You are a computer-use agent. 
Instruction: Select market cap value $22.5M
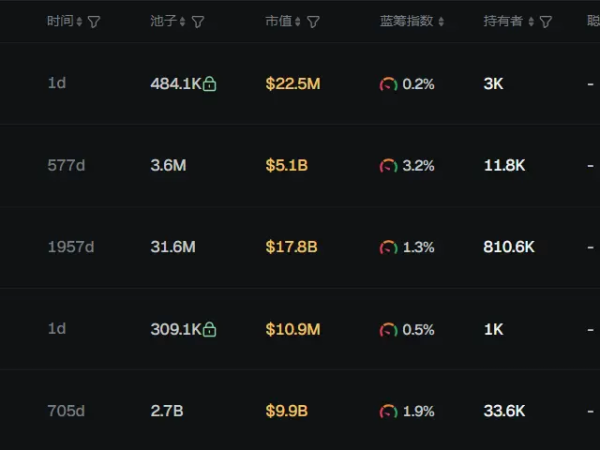point(293,84)
